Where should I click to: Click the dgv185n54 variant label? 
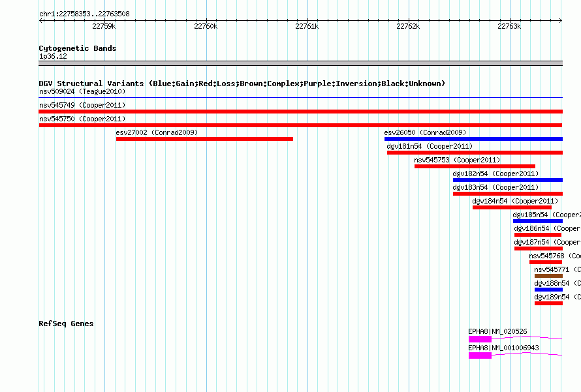click(546, 215)
